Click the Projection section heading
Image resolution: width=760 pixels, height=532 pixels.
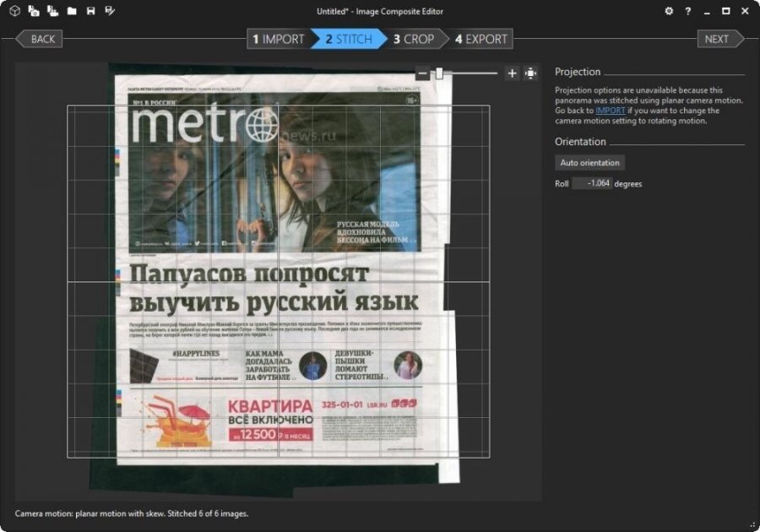coord(578,72)
